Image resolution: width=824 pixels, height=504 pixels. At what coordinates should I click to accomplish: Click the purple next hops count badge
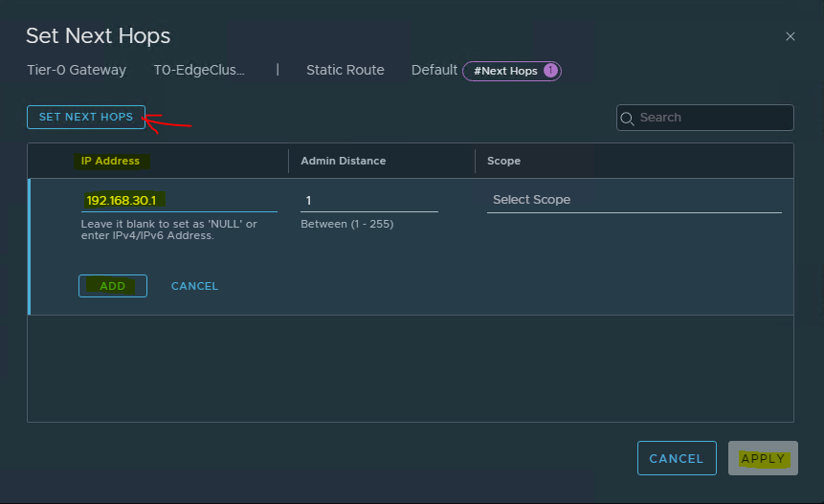point(550,71)
